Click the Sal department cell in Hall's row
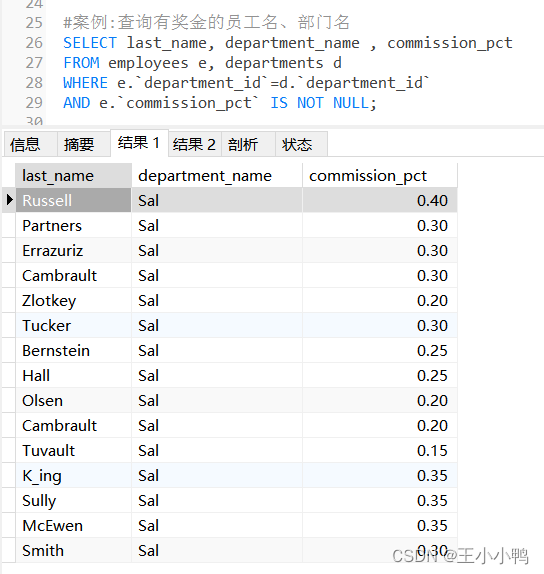The width and height of the screenshot is (544, 574). [x=217, y=376]
